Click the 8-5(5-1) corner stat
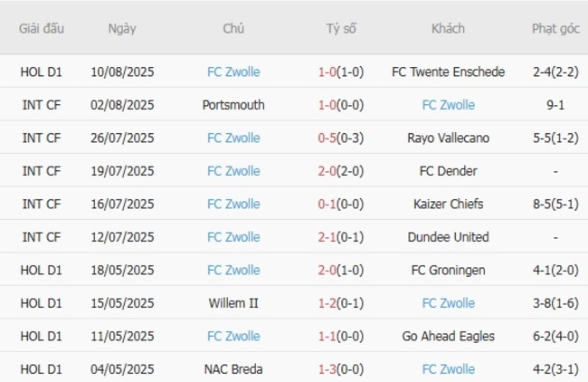The height and width of the screenshot is (382, 588). pyautogui.click(x=555, y=204)
